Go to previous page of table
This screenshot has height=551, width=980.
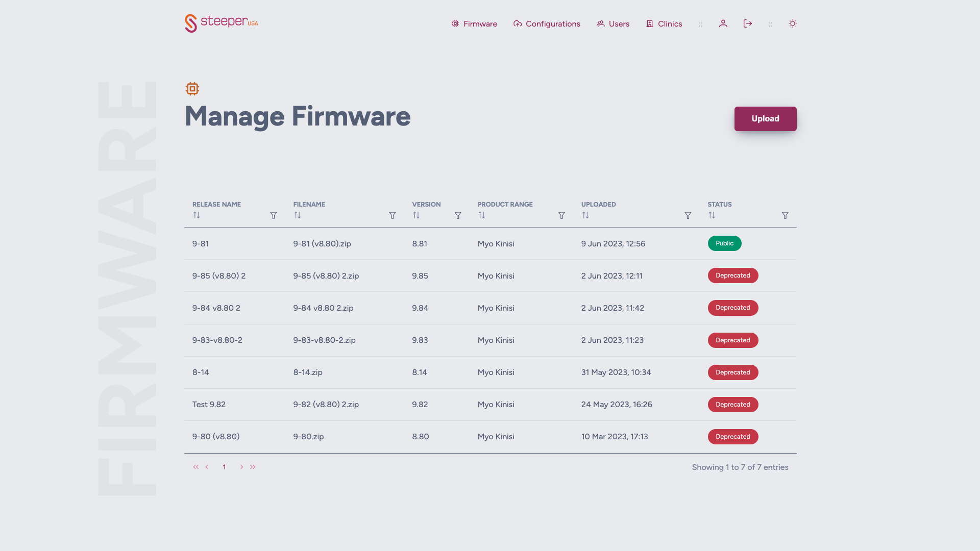coord(207,467)
